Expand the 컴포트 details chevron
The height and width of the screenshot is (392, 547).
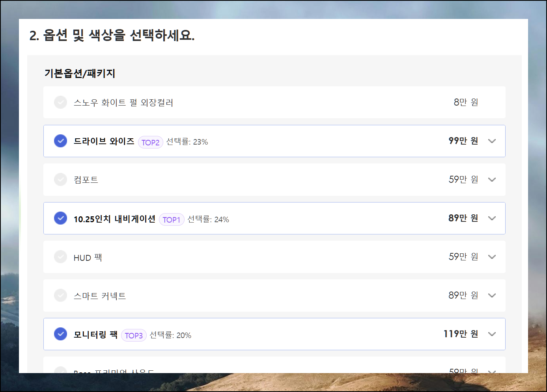492,180
